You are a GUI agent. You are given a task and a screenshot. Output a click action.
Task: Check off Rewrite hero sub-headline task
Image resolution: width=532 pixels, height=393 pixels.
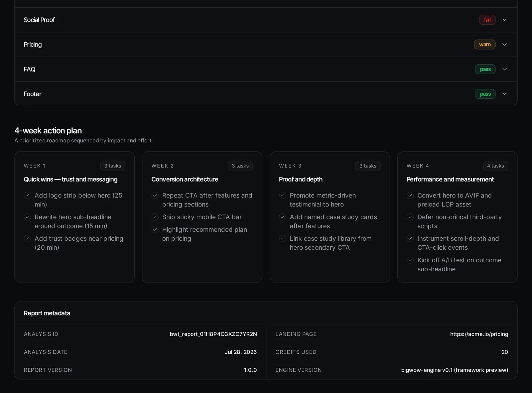pos(28,217)
